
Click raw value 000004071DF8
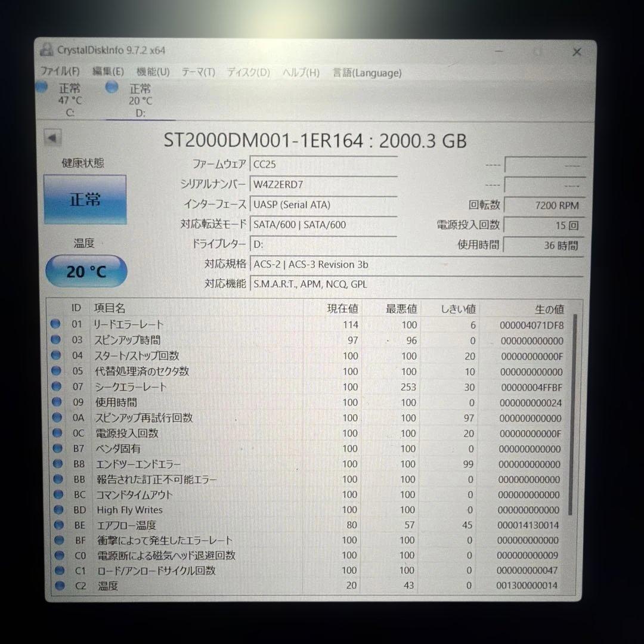point(531,326)
